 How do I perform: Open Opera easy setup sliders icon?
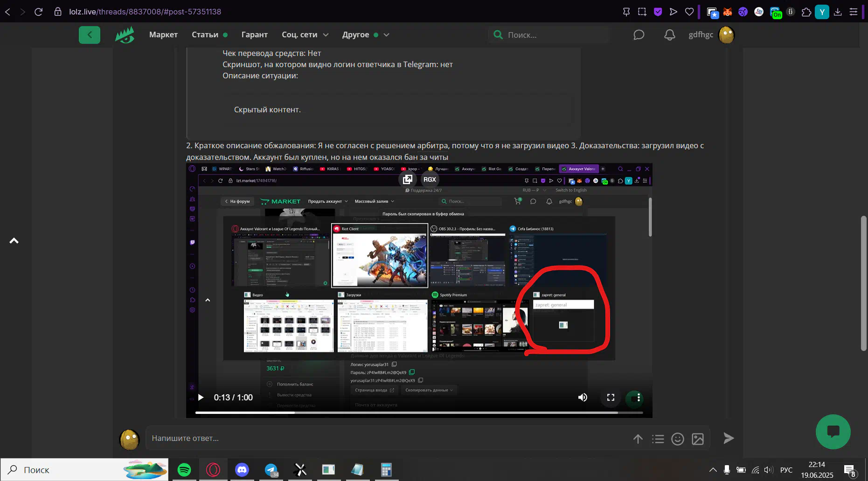[854, 12]
